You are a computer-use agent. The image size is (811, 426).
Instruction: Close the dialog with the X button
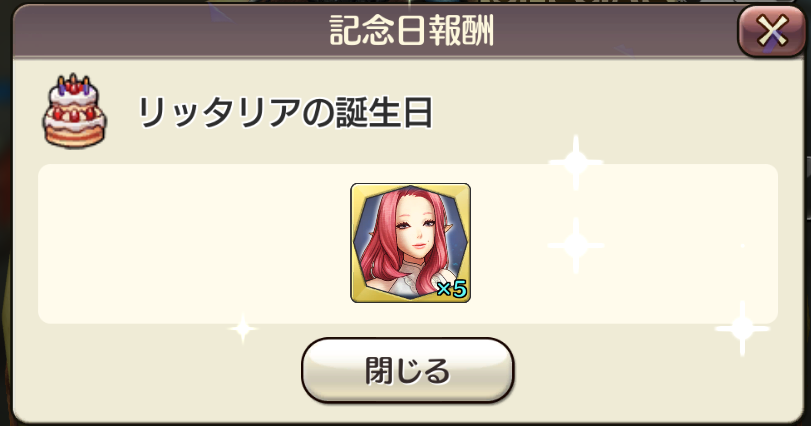(771, 31)
